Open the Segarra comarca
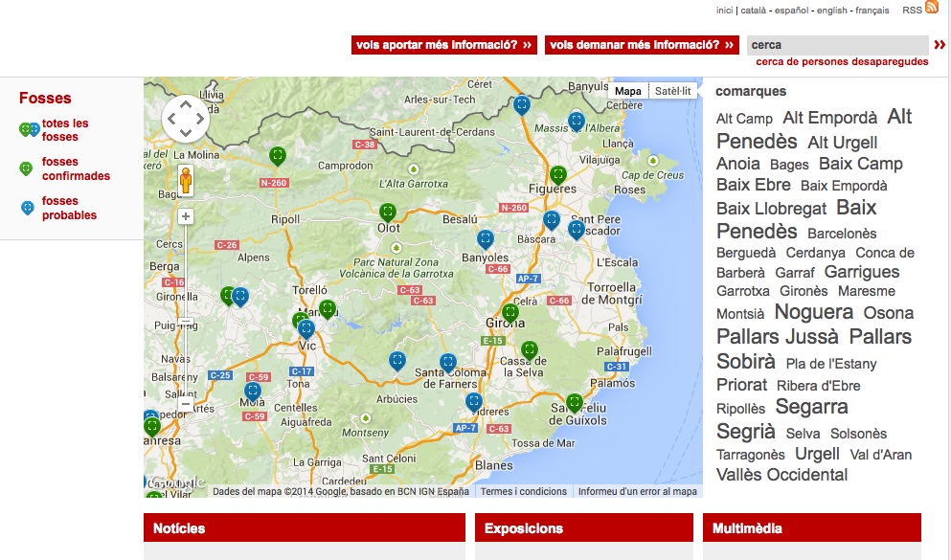The height and width of the screenshot is (560, 951). pos(811,407)
